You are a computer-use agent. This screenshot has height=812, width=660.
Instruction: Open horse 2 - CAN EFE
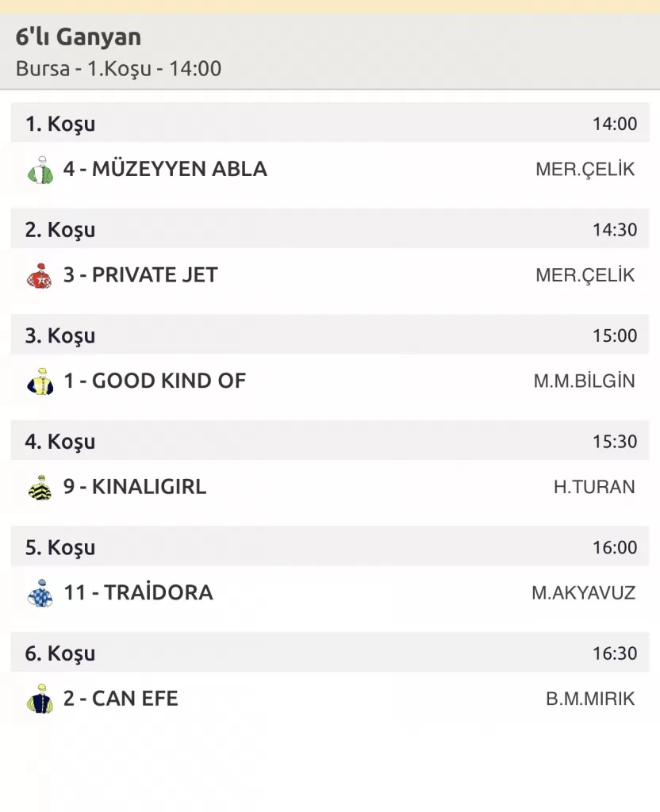121,699
